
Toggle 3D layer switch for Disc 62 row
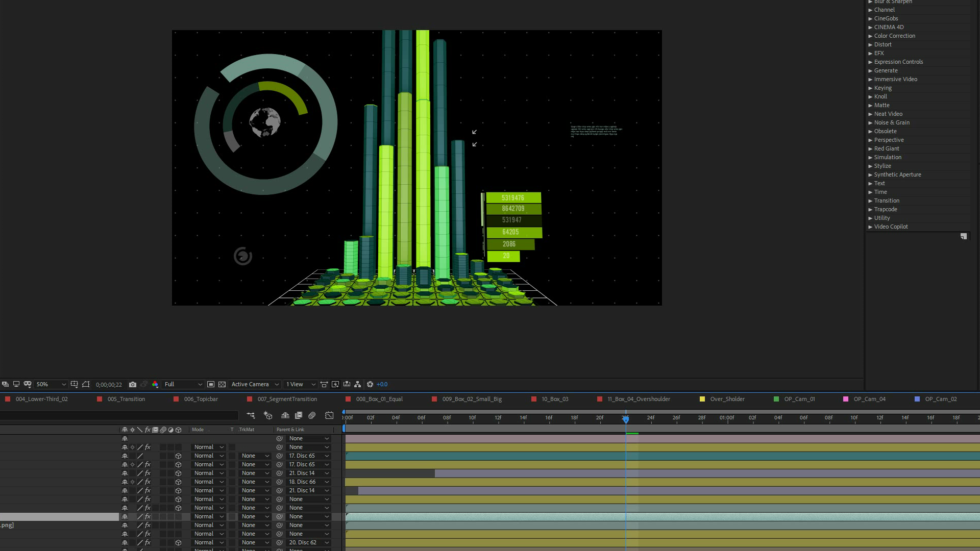[178, 543]
